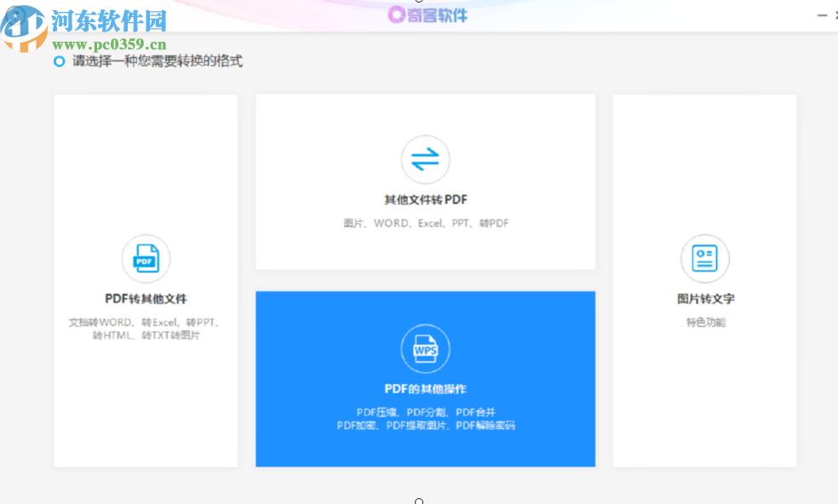
Task: Click the 文档转WORD、转Excel description text
Action: 145,323
